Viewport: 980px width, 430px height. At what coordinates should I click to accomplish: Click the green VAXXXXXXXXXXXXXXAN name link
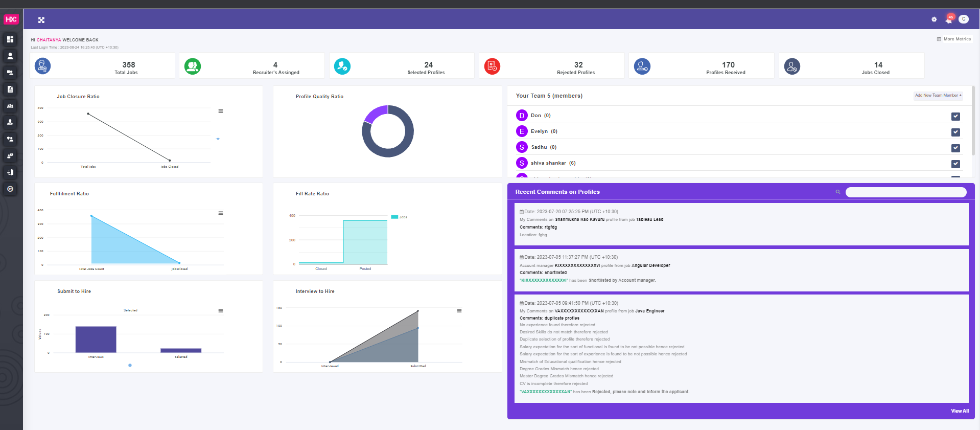[x=546, y=392]
